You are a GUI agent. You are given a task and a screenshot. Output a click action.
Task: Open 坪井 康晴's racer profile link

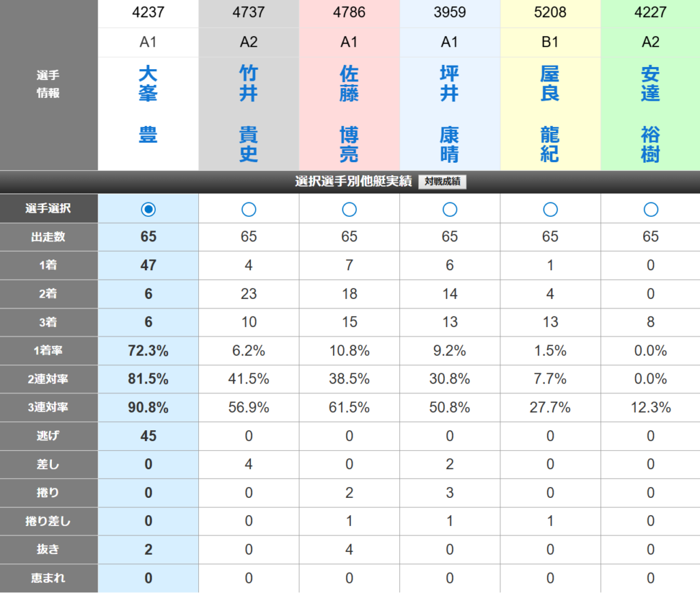pos(450,113)
